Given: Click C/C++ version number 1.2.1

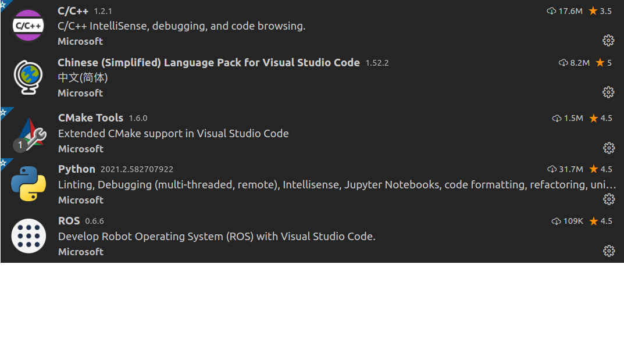Looking at the screenshot, I should [x=103, y=11].
